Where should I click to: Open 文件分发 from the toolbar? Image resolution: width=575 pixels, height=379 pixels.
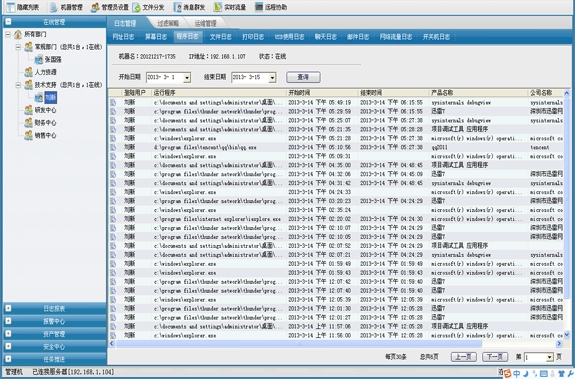(148, 7)
